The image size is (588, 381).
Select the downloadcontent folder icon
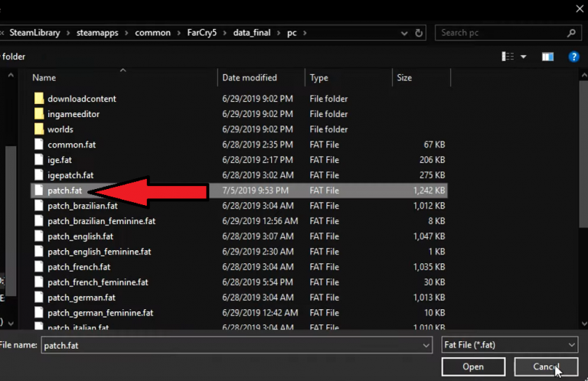[x=39, y=99]
